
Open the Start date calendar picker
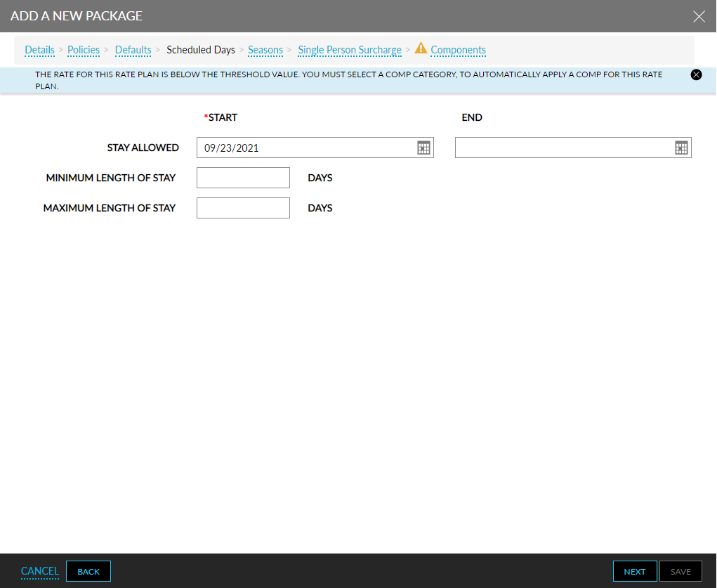point(423,148)
